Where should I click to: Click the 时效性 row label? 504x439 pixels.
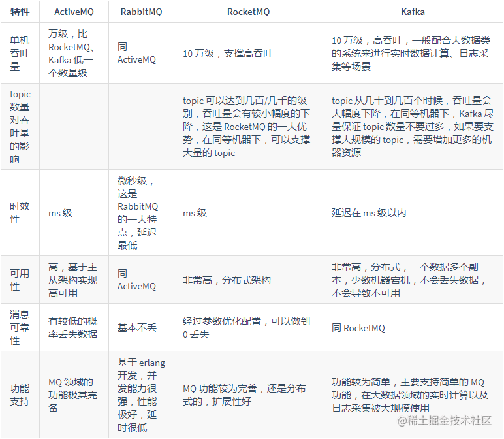tap(20, 212)
